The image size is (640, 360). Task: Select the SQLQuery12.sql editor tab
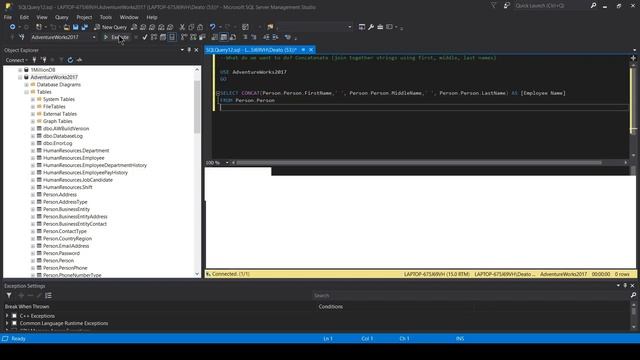point(251,50)
